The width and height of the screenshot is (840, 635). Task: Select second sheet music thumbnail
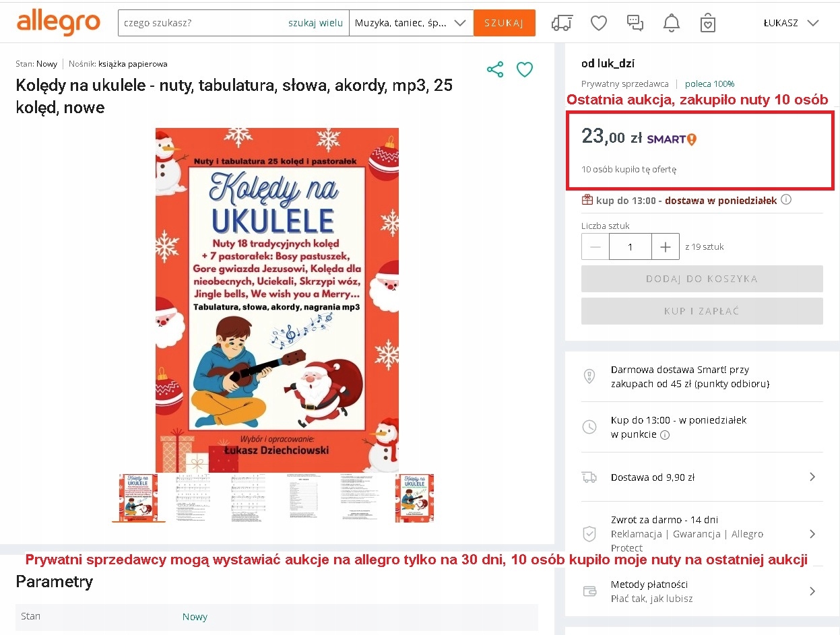[193, 498]
